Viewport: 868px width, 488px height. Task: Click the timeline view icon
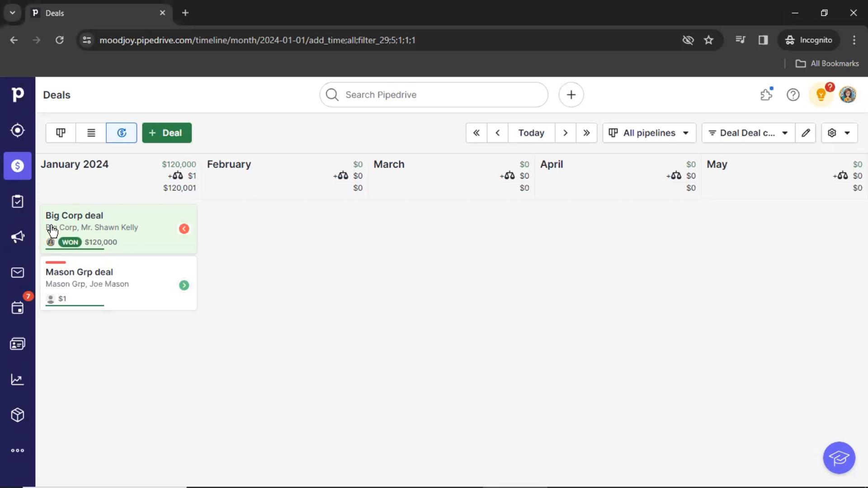coord(122,132)
